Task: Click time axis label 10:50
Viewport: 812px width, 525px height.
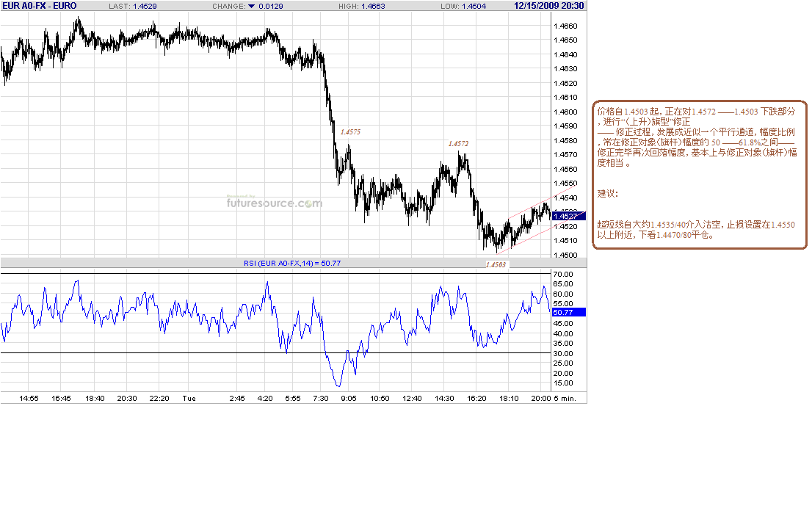Action: click(x=380, y=398)
